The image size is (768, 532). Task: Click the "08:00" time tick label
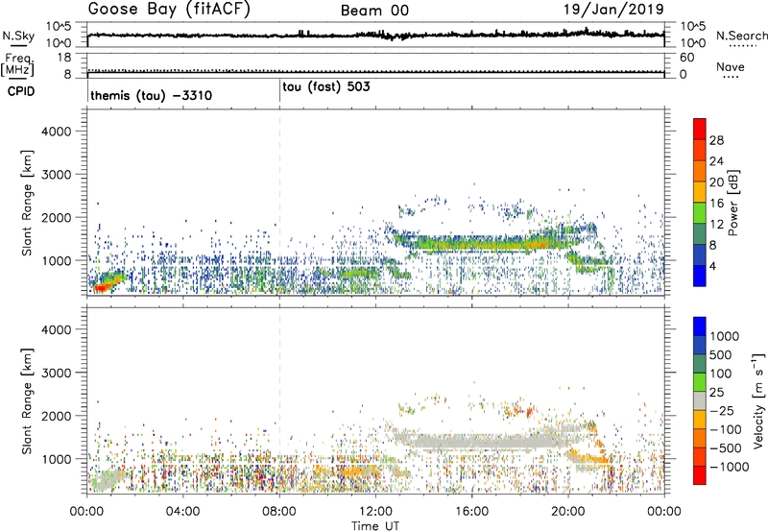279,512
